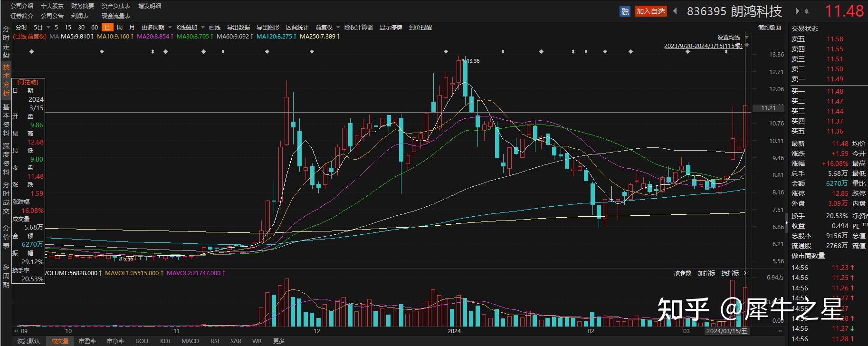This screenshot has width=868, height=346.
Task: Open the 财务摘要 tab
Action: click(x=83, y=6)
